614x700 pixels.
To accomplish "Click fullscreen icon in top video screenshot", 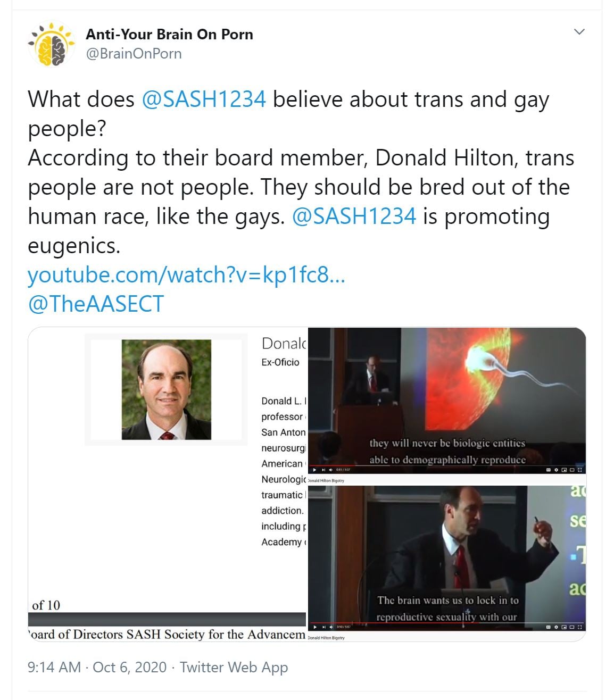I will 579,470.
